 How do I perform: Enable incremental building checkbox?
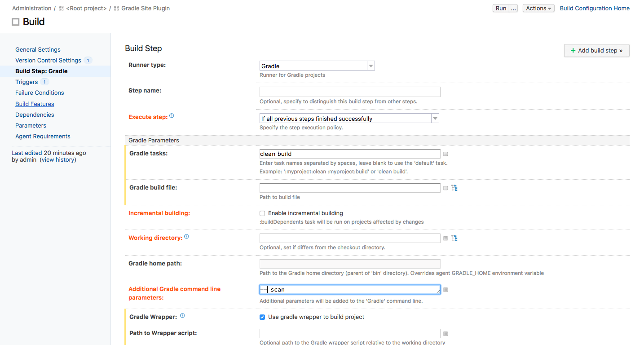pos(262,213)
